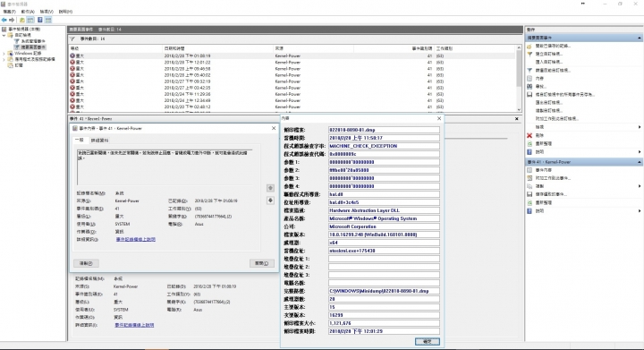Select the event row dated 2018/2/24 下午 11:29:36
This screenshot has width=644, height=350.
tap(292, 94)
